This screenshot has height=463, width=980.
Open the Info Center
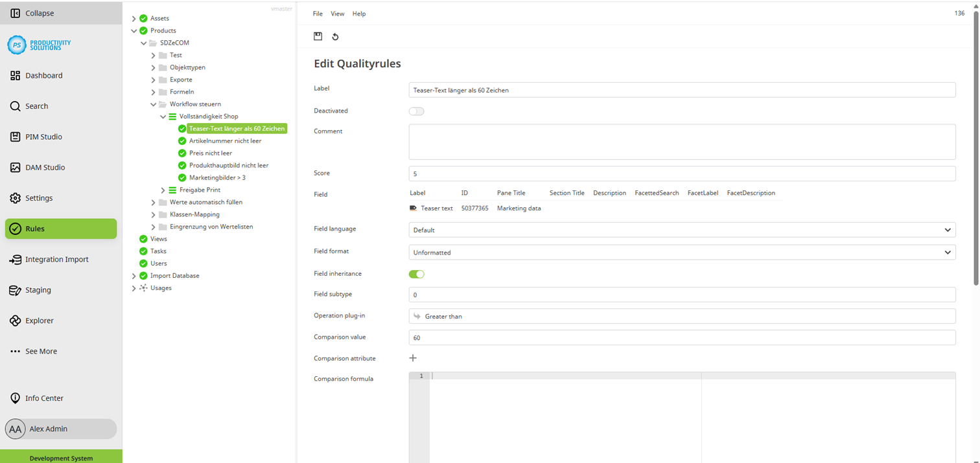[44, 398]
